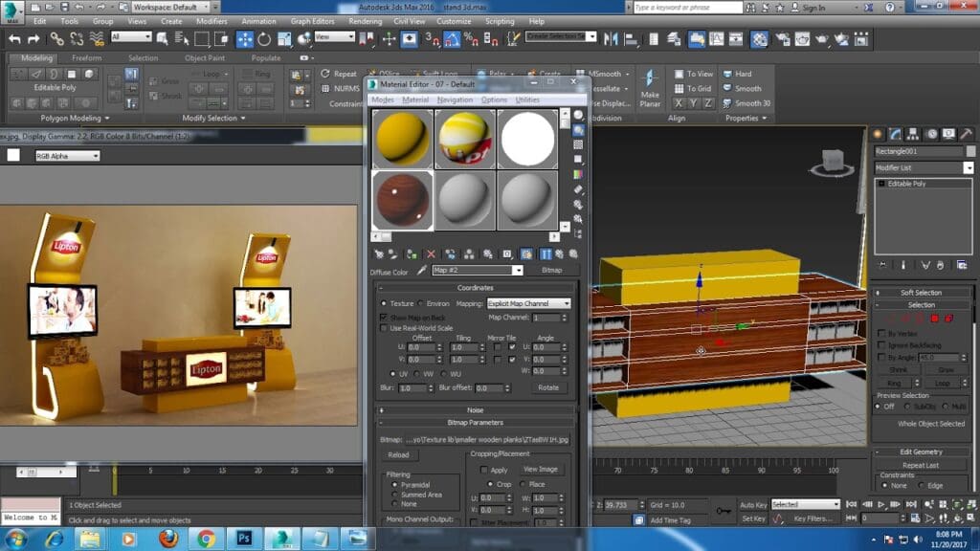Open the Graph Editors menu
The image size is (980, 551).
(x=313, y=21)
